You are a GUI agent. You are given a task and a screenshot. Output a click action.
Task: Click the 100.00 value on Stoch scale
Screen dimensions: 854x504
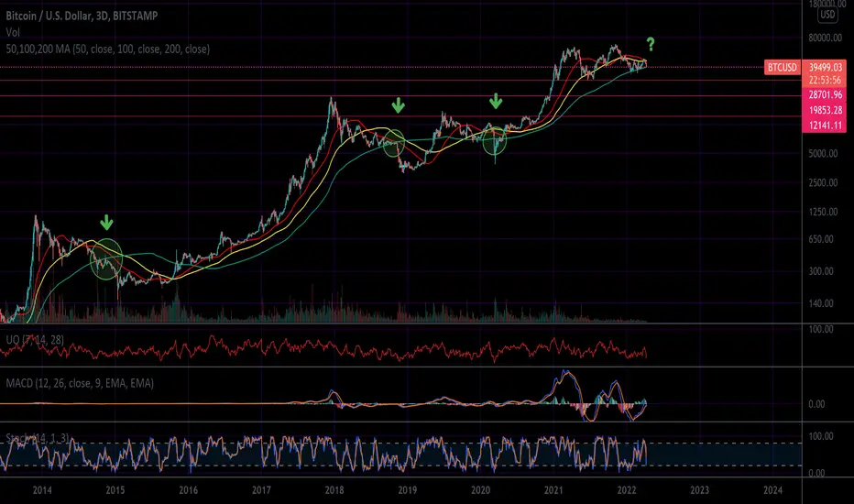[x=821, y=436]
